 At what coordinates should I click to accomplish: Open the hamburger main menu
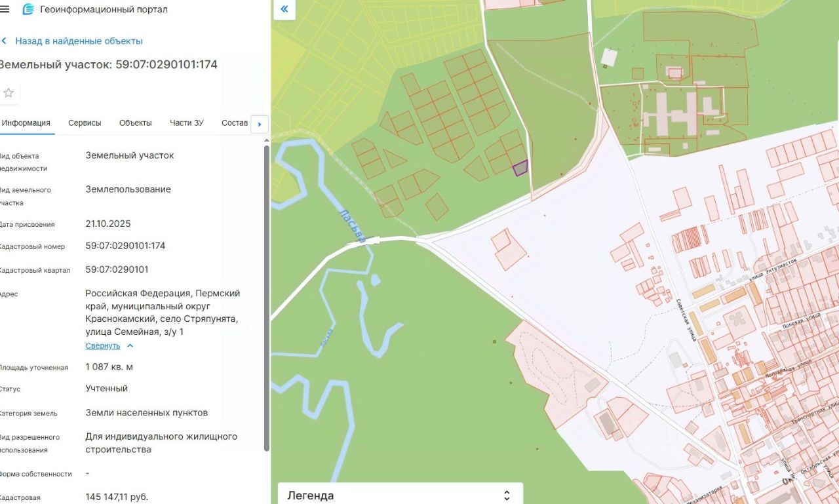click(5, 9)
